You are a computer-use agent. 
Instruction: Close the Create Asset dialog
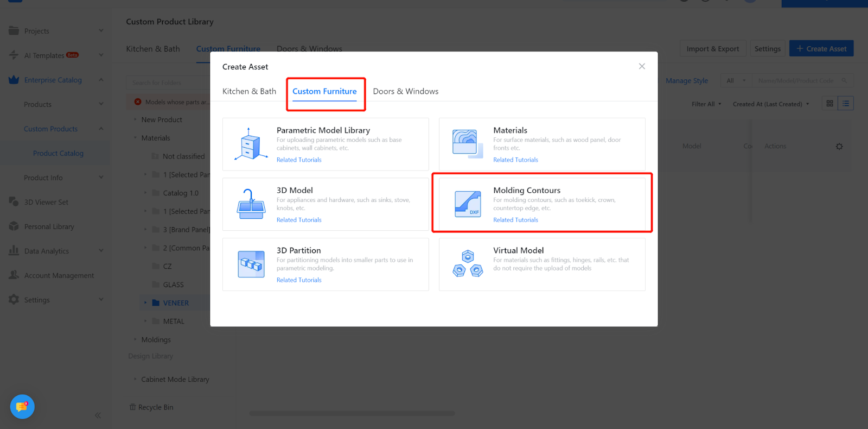point(642,66)
